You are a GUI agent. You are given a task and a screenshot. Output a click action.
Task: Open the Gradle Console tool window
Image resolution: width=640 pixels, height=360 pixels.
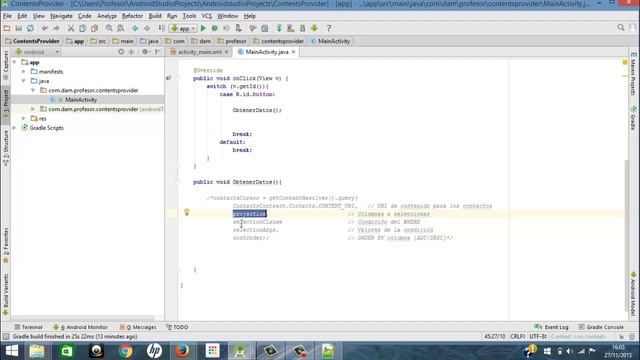point(601,327)
